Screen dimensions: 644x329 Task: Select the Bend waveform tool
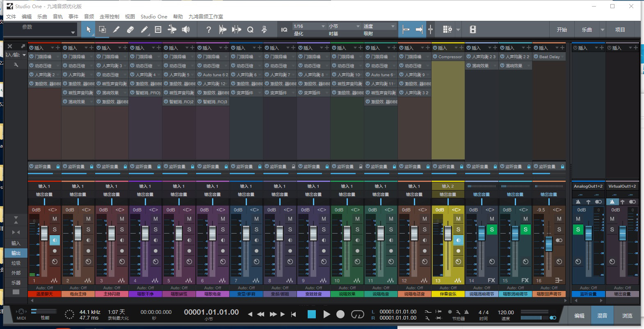(x=172, y=29)
